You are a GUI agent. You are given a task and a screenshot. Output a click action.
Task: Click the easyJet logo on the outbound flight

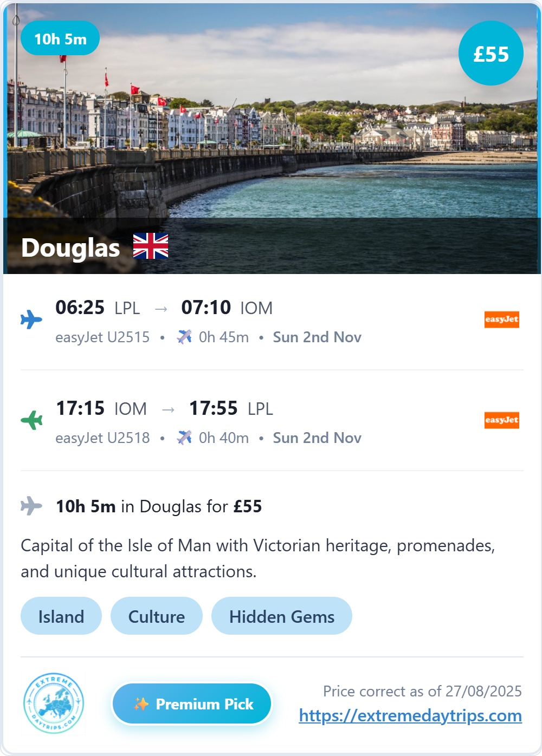[501, 320]
